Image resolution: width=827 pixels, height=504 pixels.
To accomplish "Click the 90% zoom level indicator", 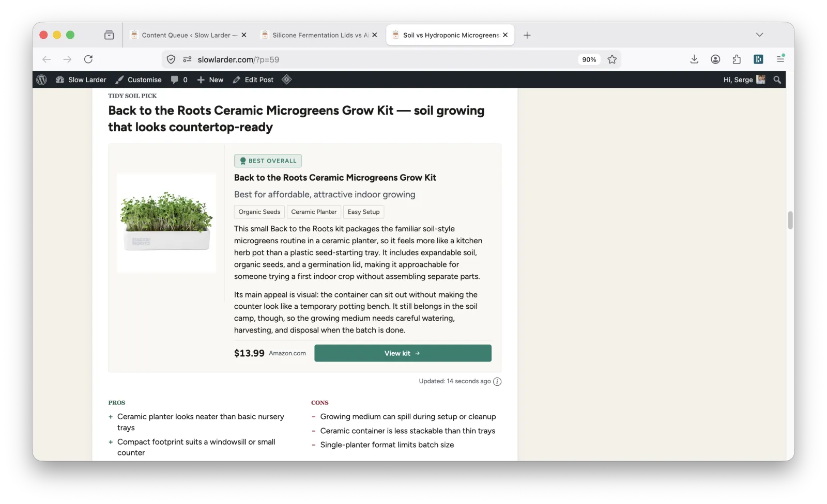I will [589, 59].
